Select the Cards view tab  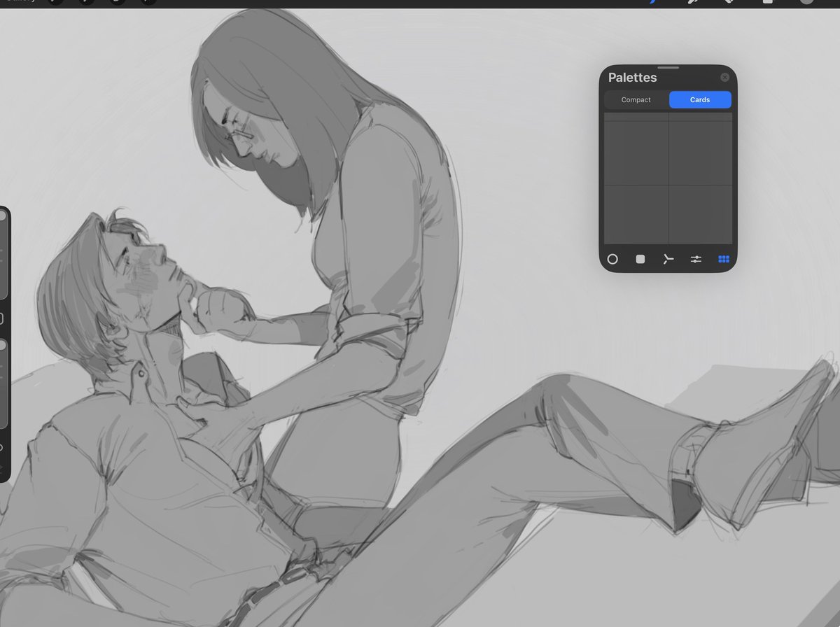pyautogui.click(x=700, y=99)
